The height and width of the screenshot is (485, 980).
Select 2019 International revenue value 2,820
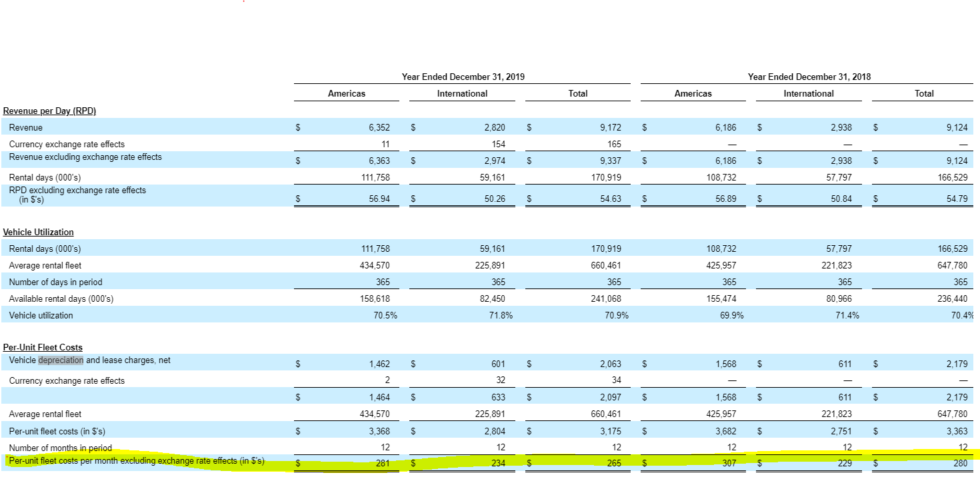coord(494,127)
